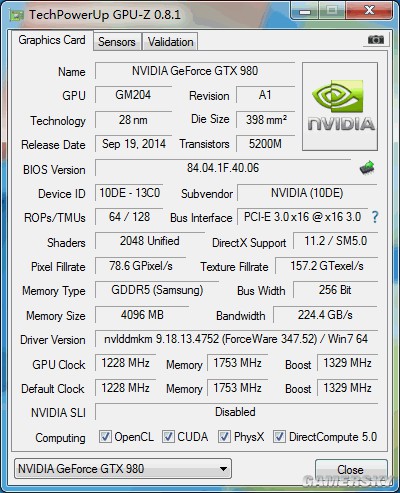
Task: Click the Technology field 28 nm
Action: (x=133, y=120)
